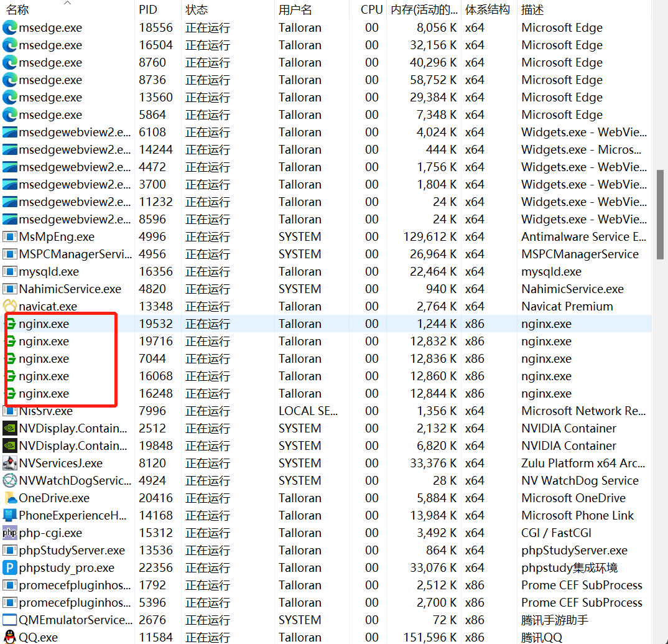Click Zulu Platform x64 description

583,464
